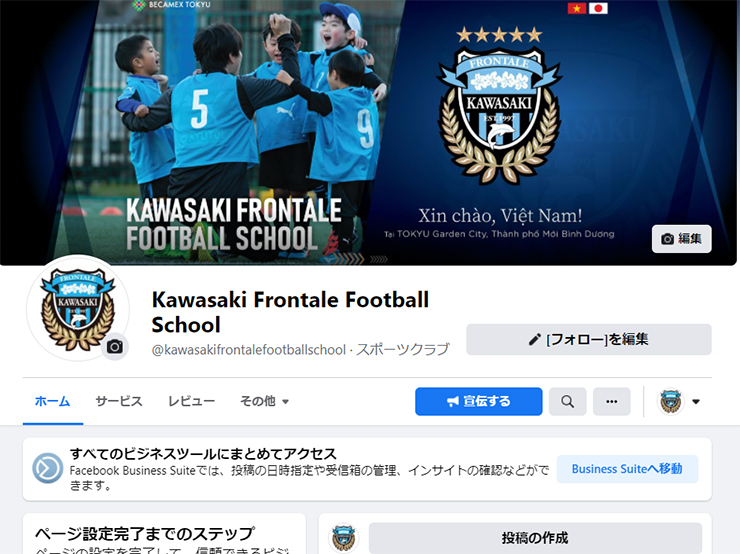
Task: Open the three-dot more options button
Action: (x=612, y=402)
